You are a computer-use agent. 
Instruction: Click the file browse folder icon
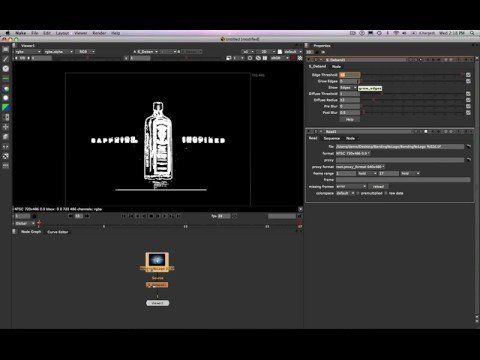pyautogui.click(x=468, y=147)
